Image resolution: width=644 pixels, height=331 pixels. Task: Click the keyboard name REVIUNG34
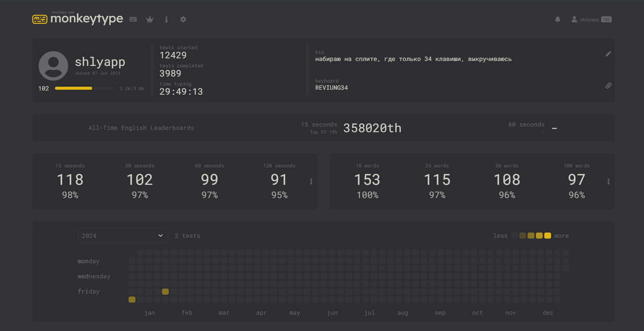coord(331,88)
